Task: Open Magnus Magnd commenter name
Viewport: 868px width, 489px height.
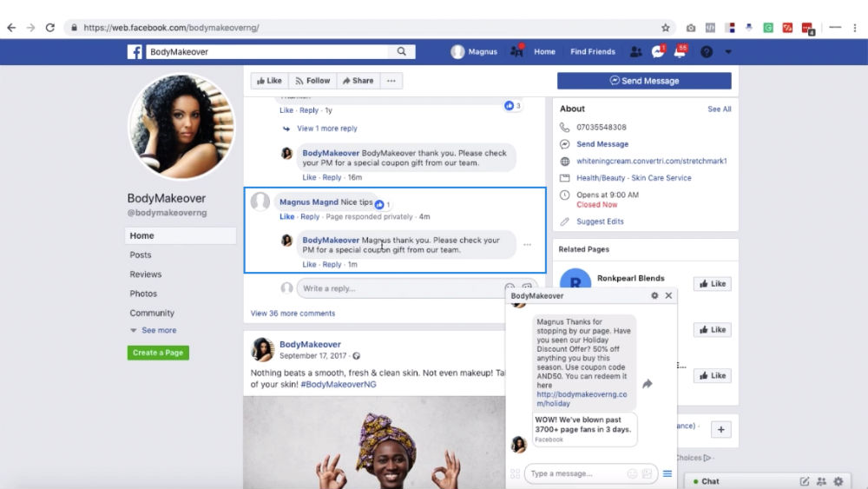Action: [x=309, y=202]
